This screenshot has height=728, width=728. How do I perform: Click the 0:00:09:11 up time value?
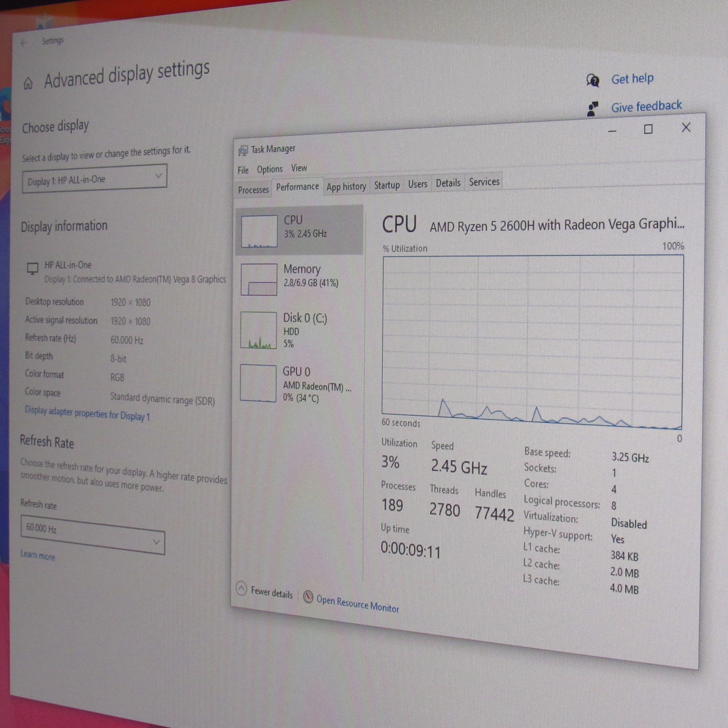pyautogui.click(x=410, y=550)
